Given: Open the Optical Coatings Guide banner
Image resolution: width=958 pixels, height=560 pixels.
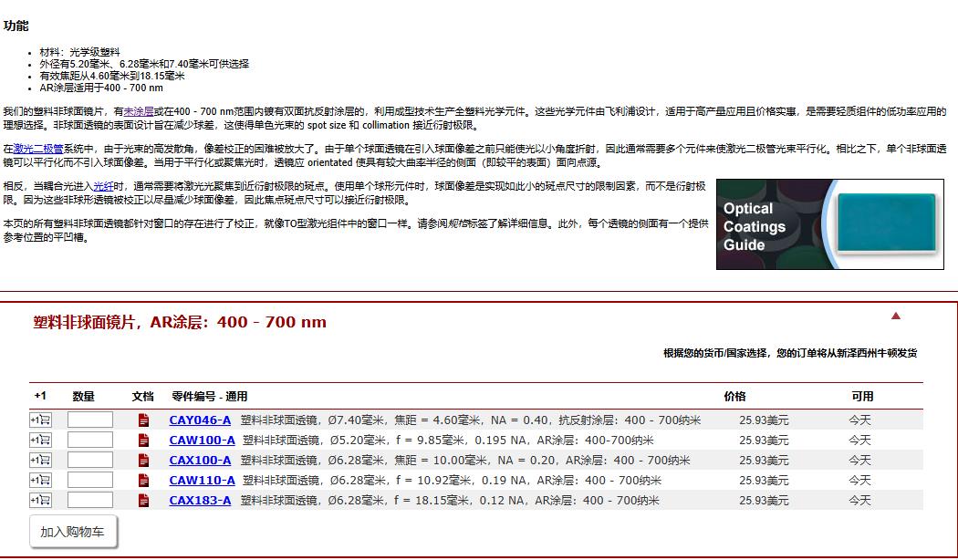Looking at the screenshot, I should coord(829,224).
